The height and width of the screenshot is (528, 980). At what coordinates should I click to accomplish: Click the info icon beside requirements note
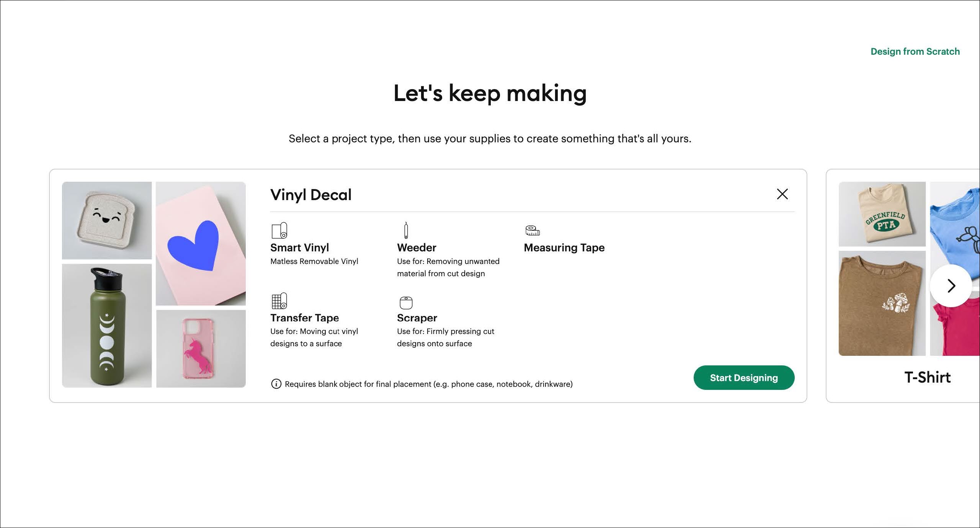276,384
